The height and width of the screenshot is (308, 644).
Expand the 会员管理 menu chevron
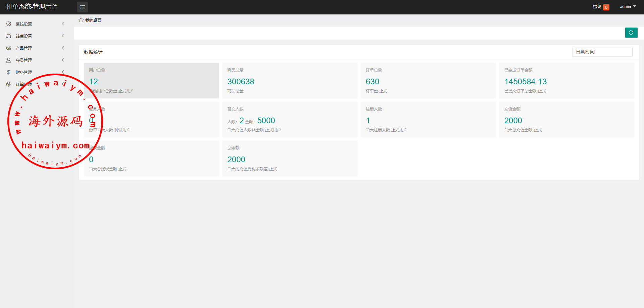coord(63,60)
